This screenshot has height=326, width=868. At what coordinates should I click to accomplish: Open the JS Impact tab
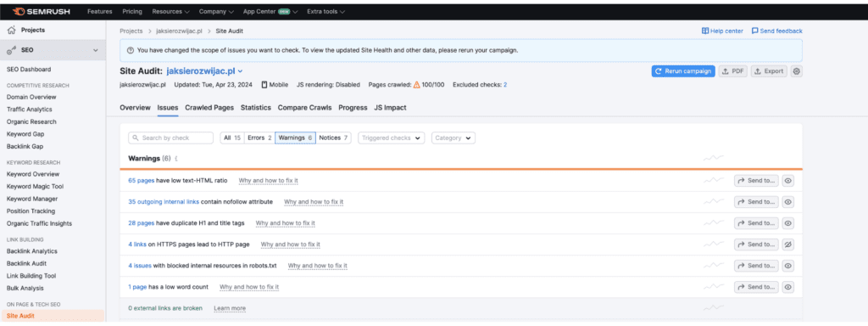coord(390,108)
